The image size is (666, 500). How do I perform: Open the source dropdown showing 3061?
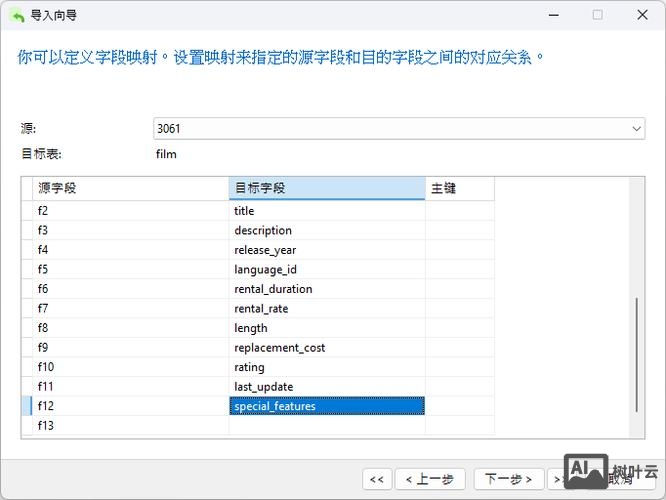[x=399, y=128]
